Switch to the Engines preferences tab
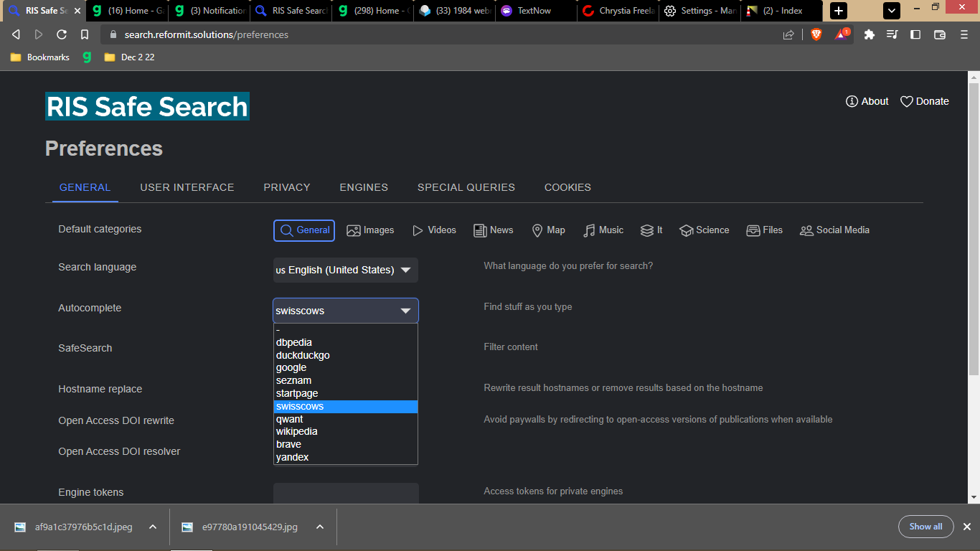The height and width of the screenshot is (551, 980). 364,187
